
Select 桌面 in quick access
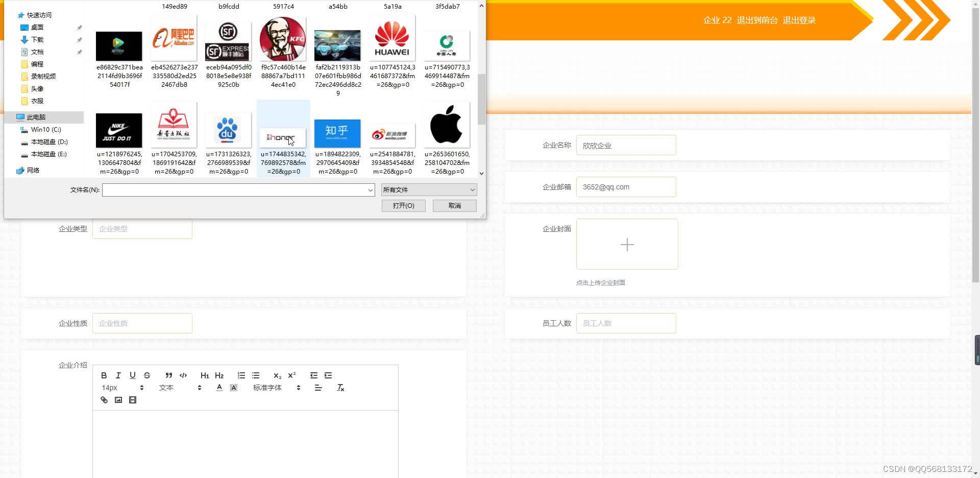coord(37,27)
